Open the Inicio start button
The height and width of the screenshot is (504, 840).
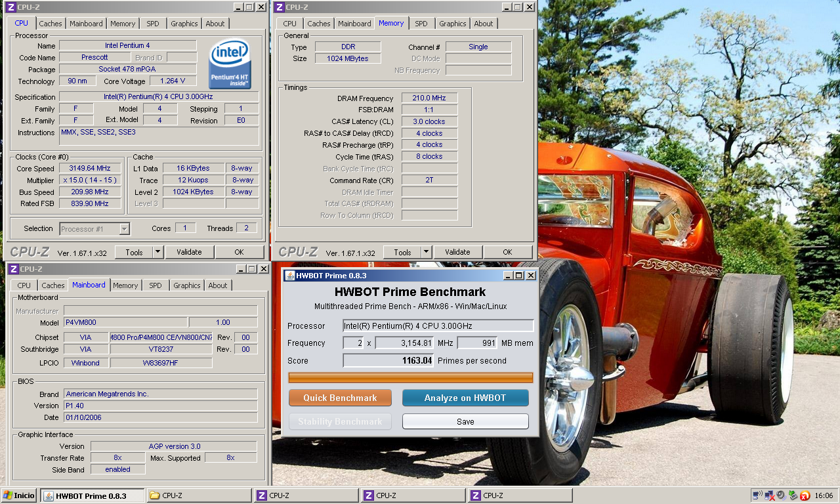pyautogui.click(x=20, y=495)
